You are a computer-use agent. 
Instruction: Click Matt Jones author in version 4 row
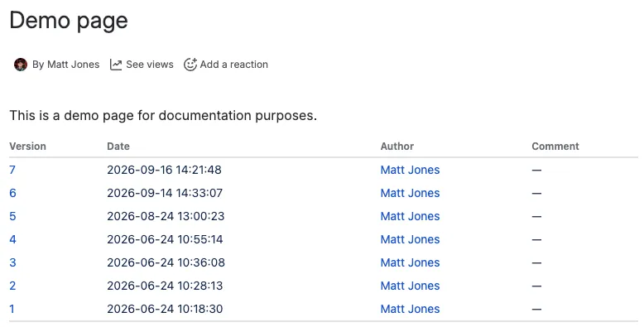pos(410,239)
